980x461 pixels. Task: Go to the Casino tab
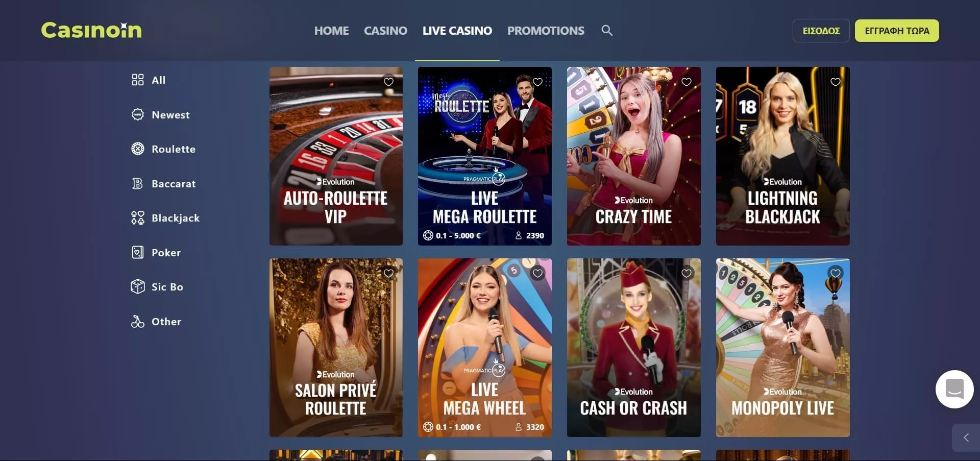(x=385, y=31)
